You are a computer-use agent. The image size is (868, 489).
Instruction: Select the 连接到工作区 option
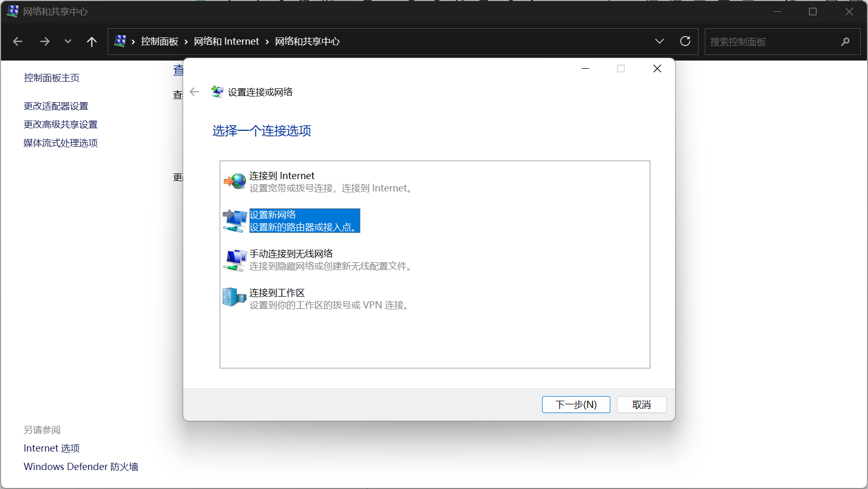[277, 293]
